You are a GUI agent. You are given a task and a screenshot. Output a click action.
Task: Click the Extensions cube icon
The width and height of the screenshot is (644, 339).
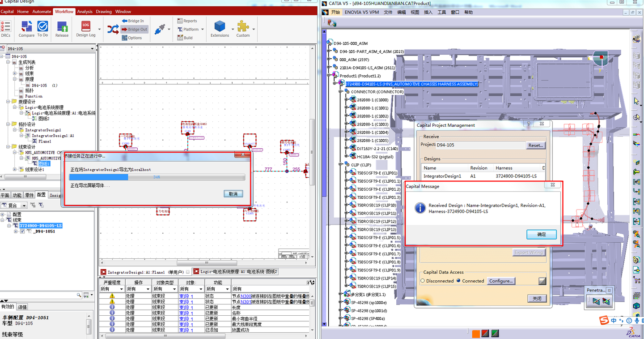pyautogui.click(x=220, y=29)
